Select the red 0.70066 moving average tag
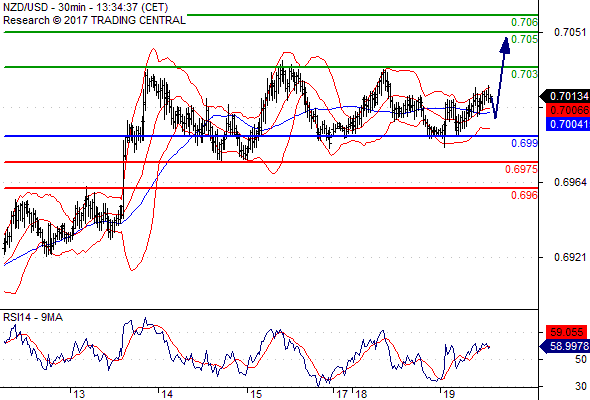The height and width of the screenshot is (400, 590). point(568,110)
